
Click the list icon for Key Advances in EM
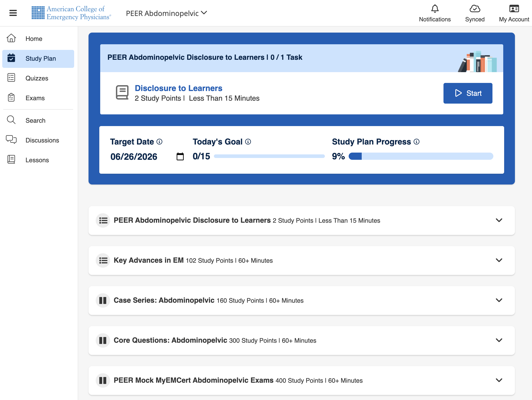pos(103,260)
